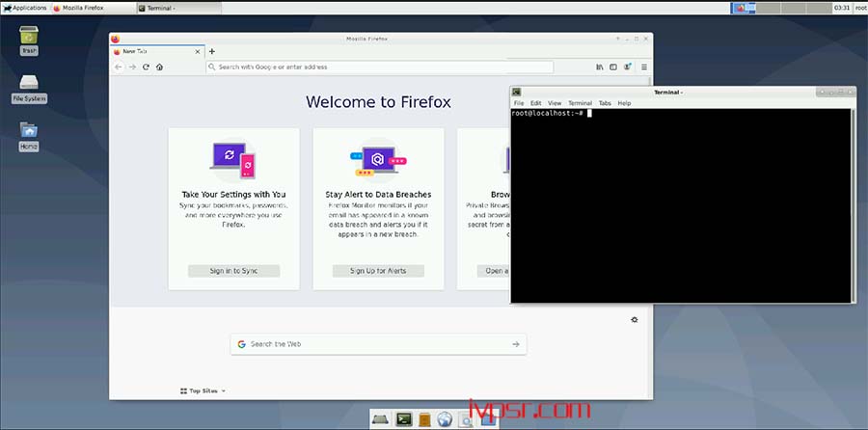Click Show Desktop icon in dock
This screenshot has height=430, width=868.
coord(381,419)
